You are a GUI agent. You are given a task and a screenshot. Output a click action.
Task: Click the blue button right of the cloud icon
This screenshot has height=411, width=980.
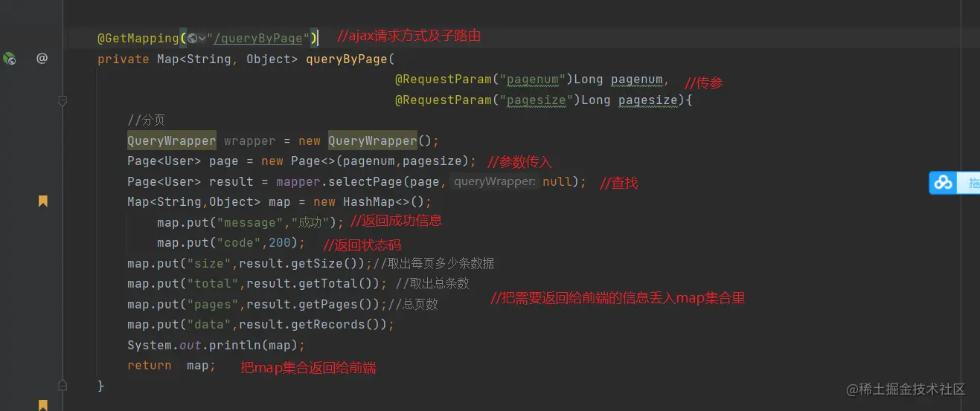969,182
